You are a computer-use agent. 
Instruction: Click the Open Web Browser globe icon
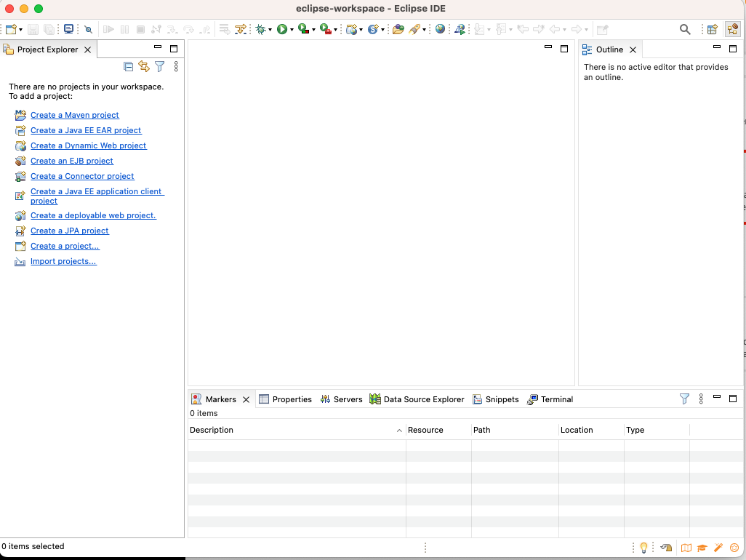point(440,30)
